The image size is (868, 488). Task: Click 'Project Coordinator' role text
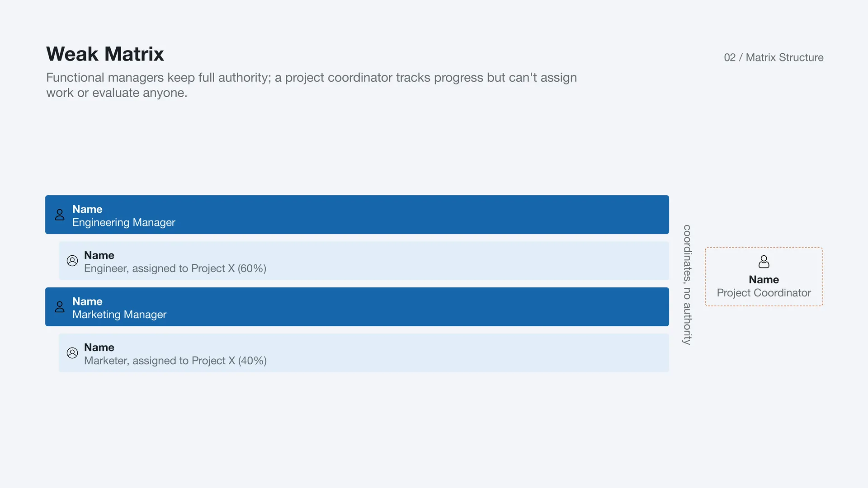click(764, 293)
